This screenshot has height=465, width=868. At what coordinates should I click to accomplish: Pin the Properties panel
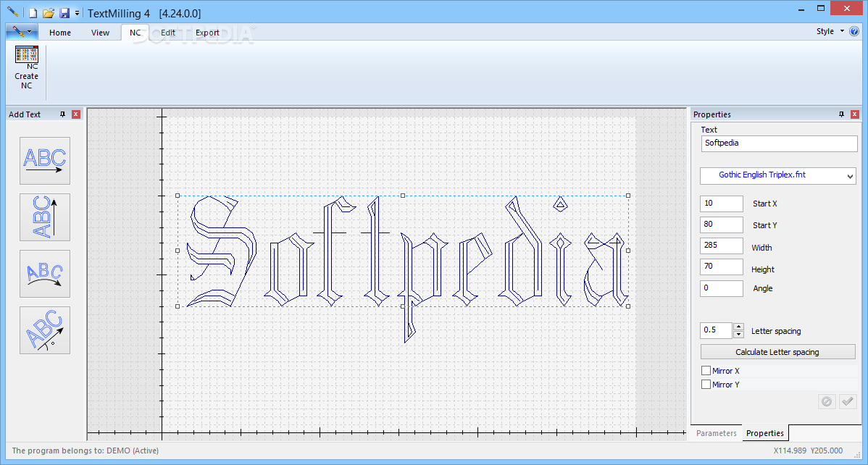[841, 114]
